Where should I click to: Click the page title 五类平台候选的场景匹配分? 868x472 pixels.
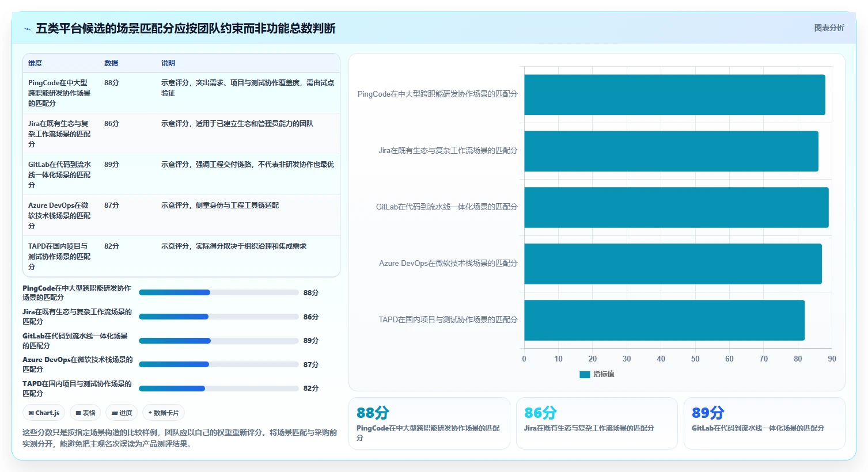(x=185, y=28)
